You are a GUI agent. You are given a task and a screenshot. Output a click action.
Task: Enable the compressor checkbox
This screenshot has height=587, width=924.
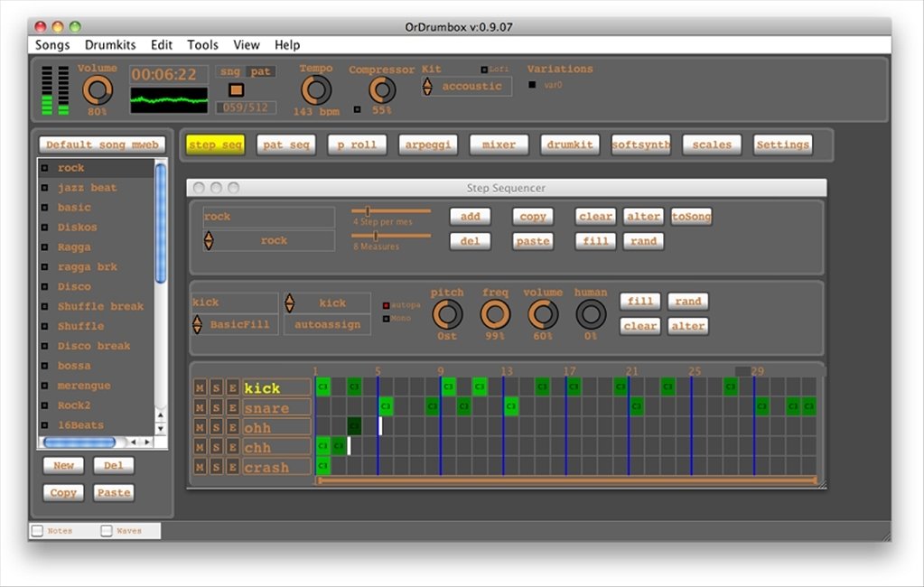357,109
